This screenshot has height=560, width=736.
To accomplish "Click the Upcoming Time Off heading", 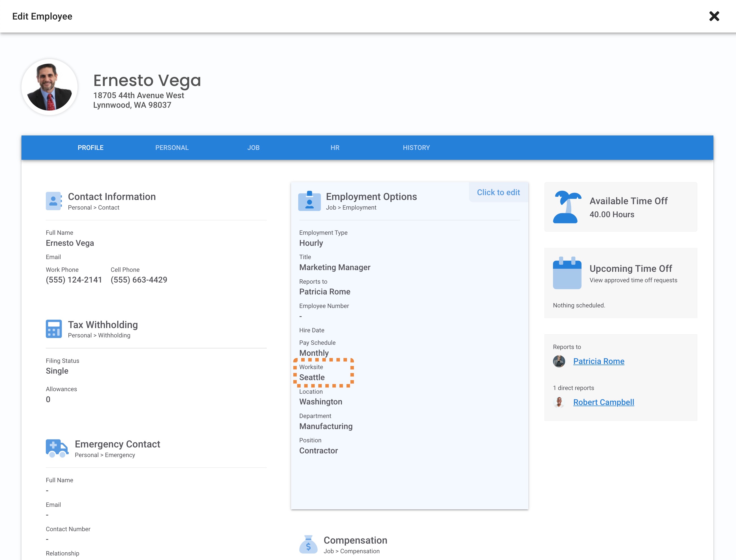I will tap(631, 269).
